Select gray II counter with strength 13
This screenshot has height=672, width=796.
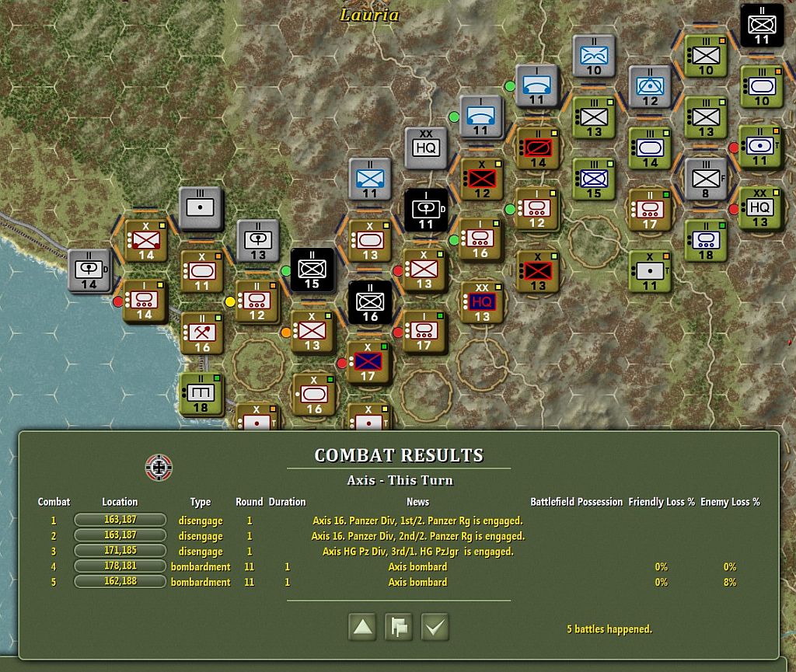coord(258,241)
